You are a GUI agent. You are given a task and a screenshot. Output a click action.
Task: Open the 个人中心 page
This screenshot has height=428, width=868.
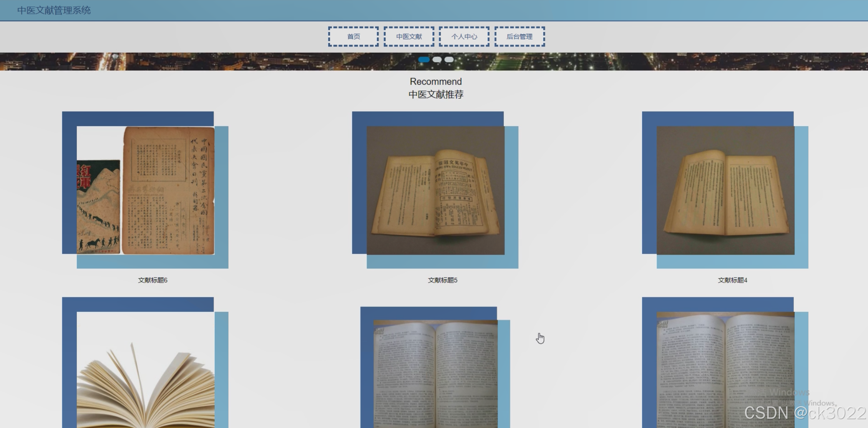(464, 37)
